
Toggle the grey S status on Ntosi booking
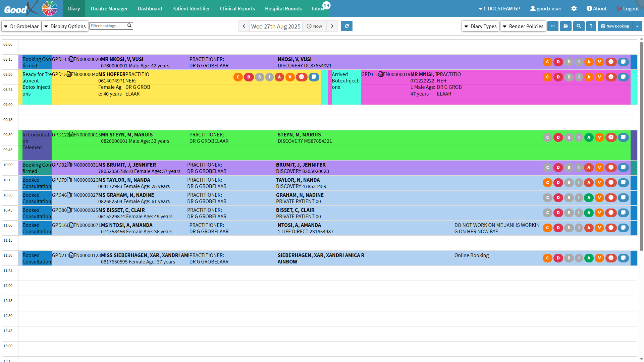pos(569,228)
